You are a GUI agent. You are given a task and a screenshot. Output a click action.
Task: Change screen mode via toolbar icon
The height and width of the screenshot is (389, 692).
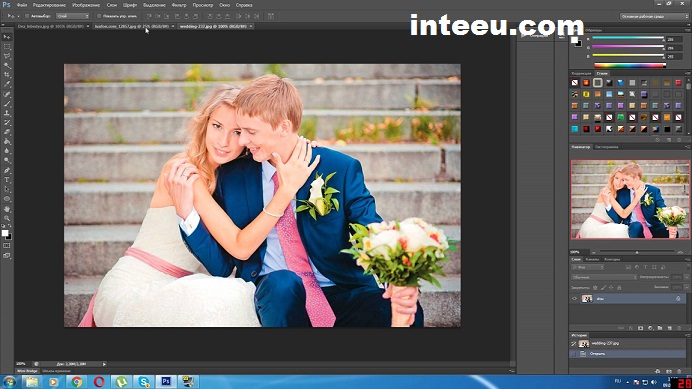[x=7, y=255]
